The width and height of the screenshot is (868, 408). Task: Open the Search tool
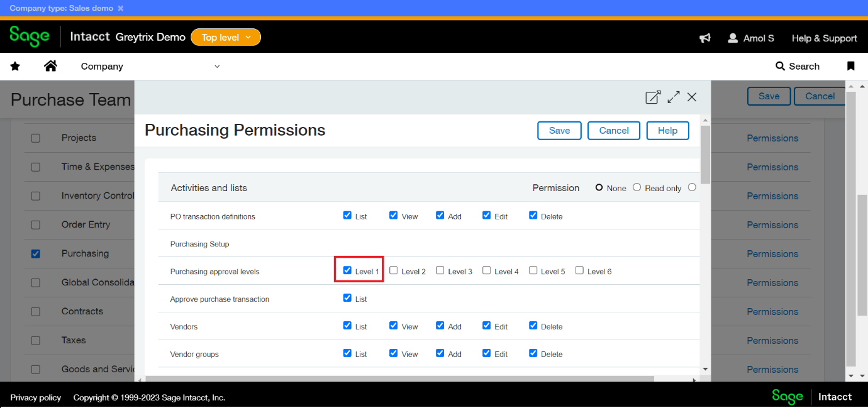click(x=798, y=66)
